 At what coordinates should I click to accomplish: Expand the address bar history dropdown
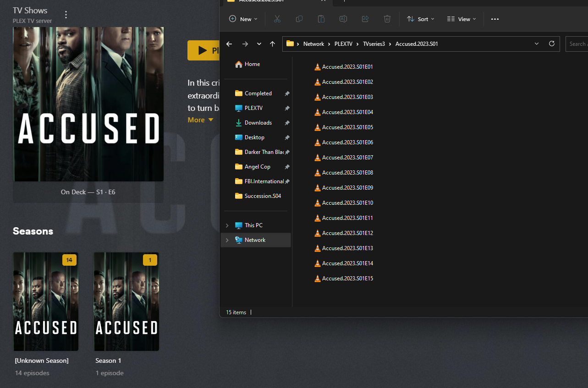pos(537,44)
